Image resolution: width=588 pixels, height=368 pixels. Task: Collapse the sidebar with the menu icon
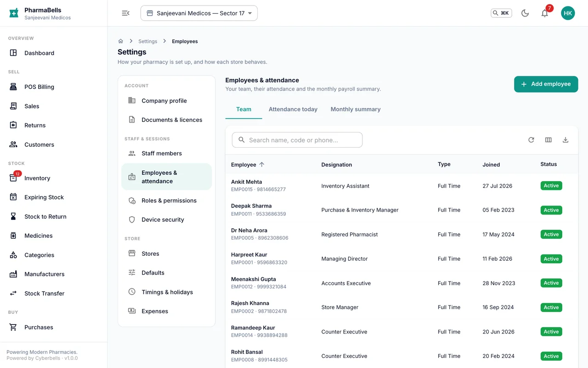[x=125, y=13]
